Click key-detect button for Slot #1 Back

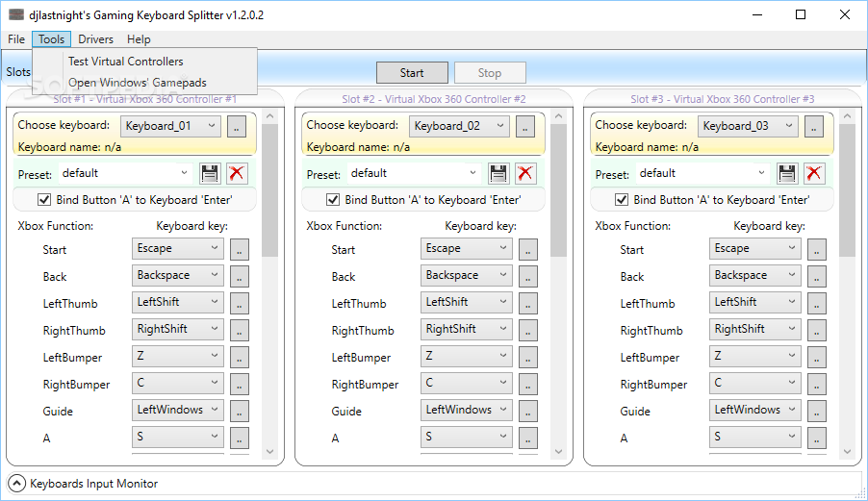[240, 276]
